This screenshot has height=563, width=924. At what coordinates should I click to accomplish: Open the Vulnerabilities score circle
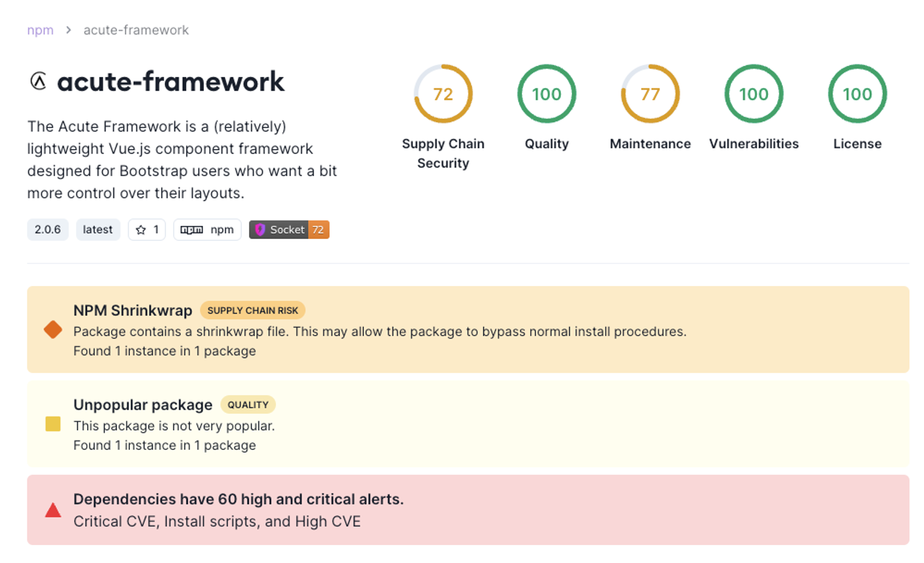(754, 94)
